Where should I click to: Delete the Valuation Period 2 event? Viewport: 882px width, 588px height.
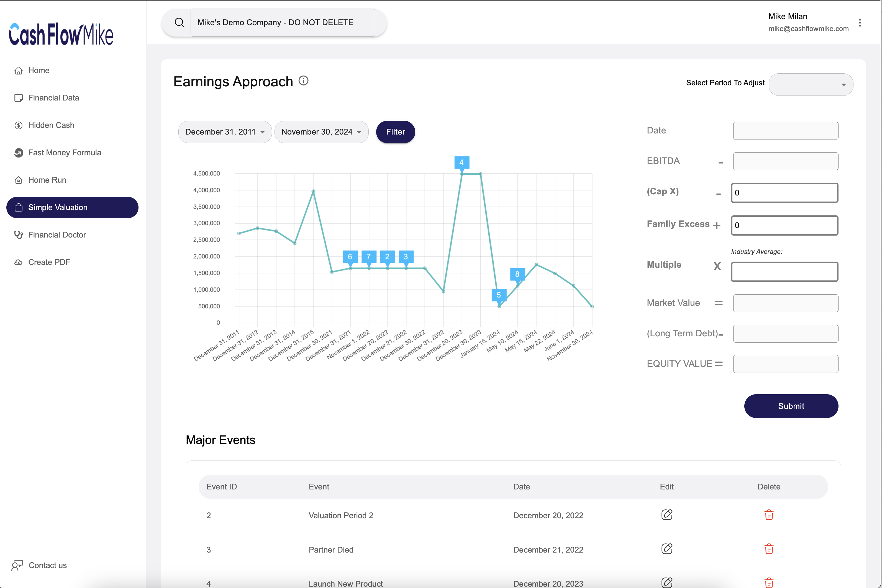pyautogui.click(x=769, y=515)
